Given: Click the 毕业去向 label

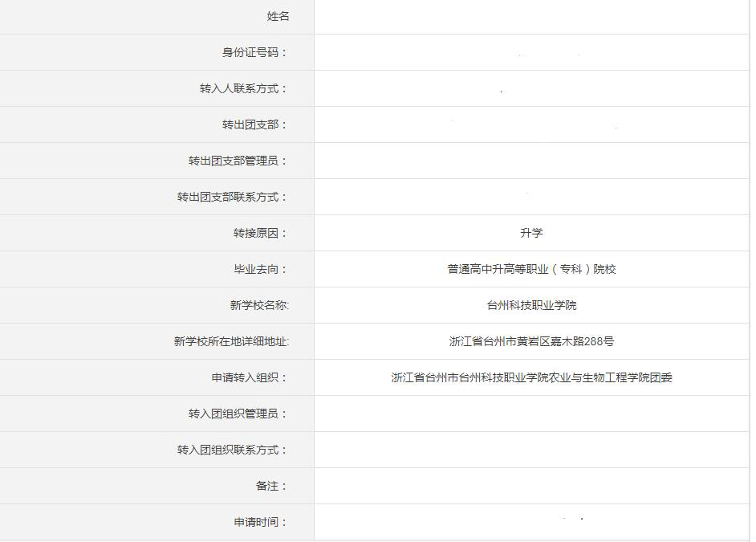Looking at the screenshot, I should [260, 269].
